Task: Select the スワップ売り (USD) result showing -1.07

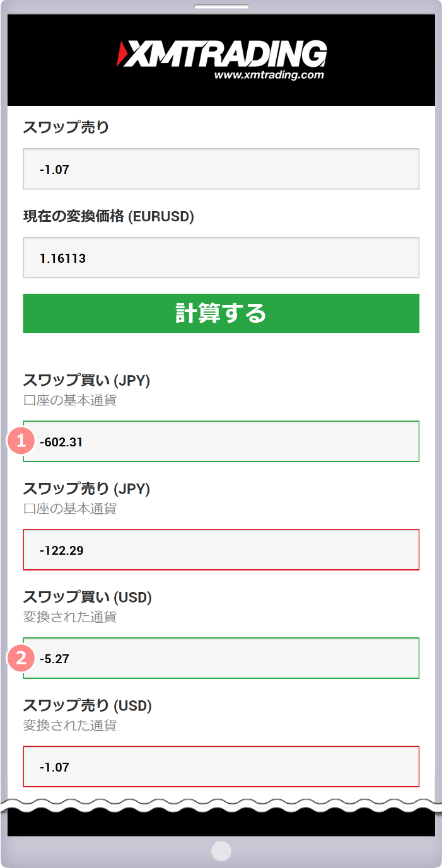Action: (221, 767)
